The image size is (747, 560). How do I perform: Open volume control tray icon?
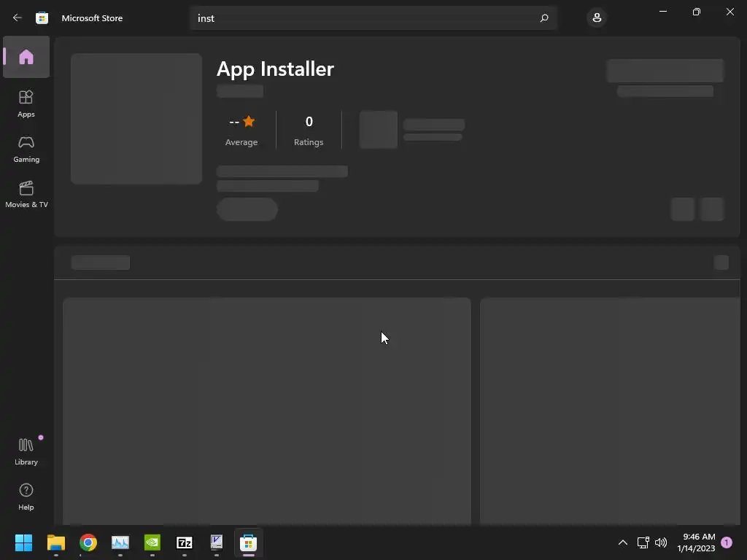coord(661,542)
